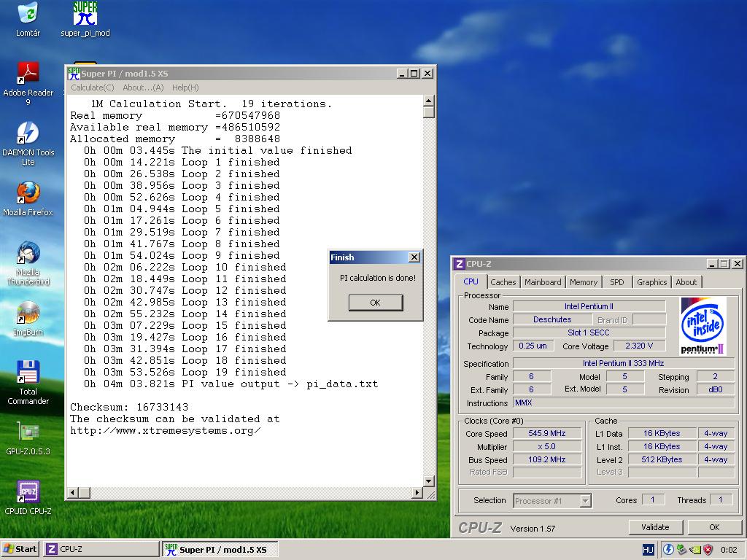This screenshot has width=747, height=560.
Task: Select the DAEMON Tools Lite desktop icon
Action: [x=28, y=133]
